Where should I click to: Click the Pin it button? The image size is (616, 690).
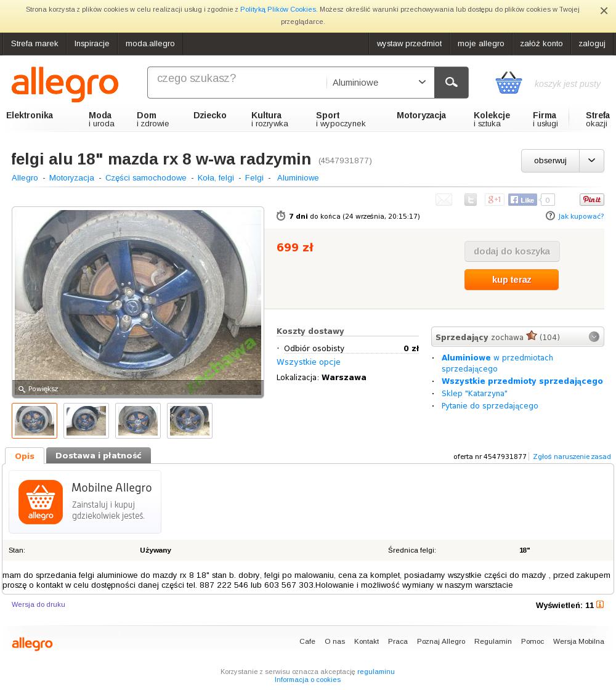coord(592,200)
